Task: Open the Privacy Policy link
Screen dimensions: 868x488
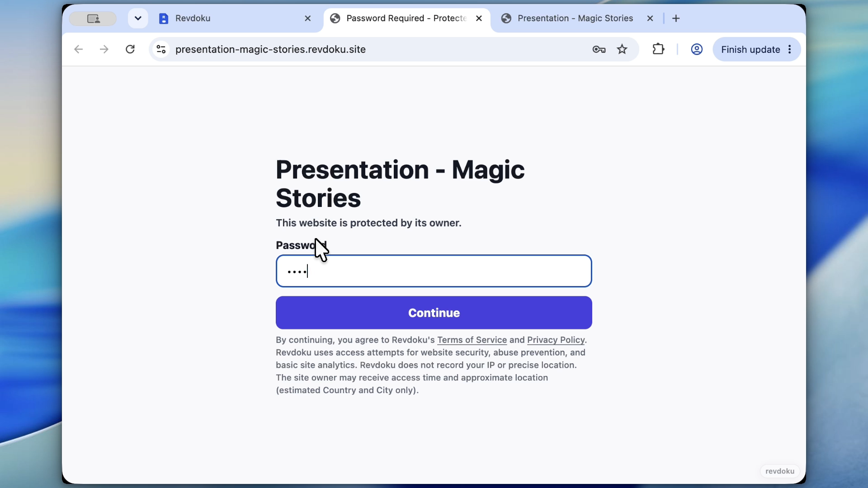Action: pos(556,340)
